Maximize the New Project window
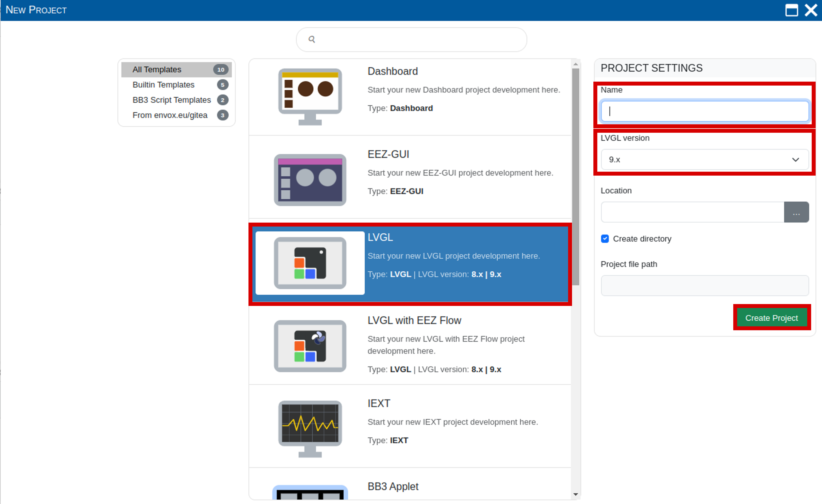The image size is (822, 504). click(x=791, y=10)
